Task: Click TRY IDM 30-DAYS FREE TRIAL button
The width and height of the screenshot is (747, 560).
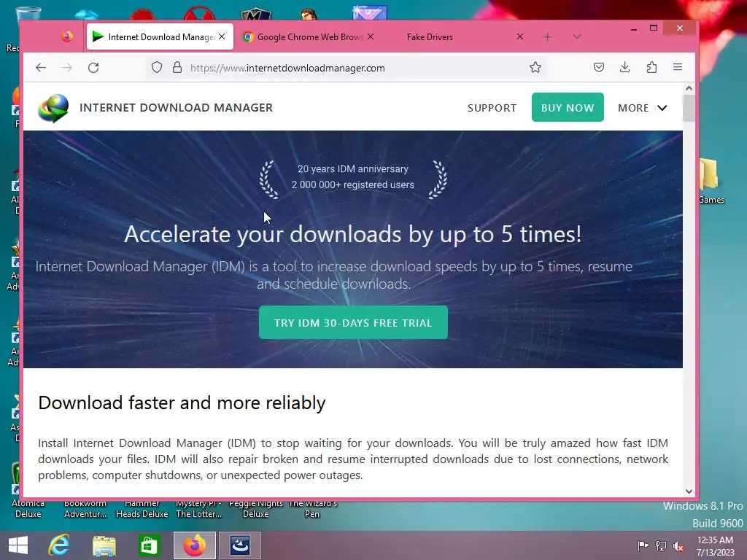Action: (x=353, y=322)
